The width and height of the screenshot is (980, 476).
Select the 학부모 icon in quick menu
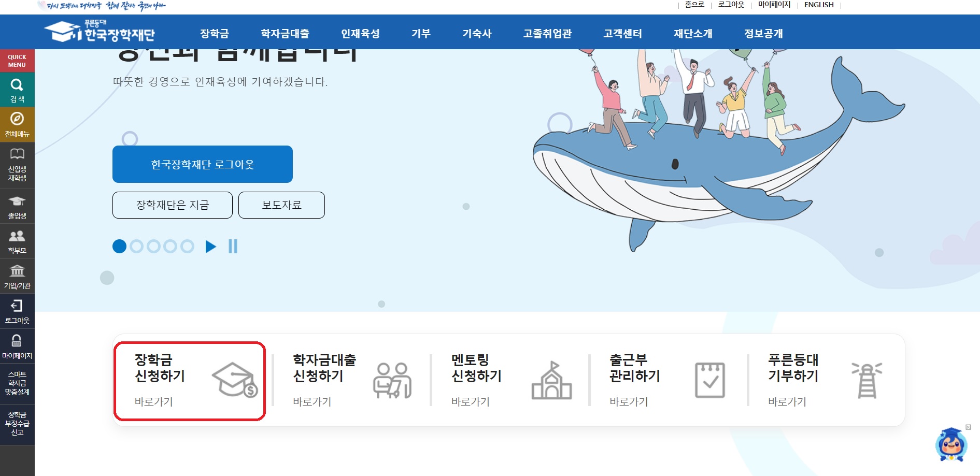point(17,236)
